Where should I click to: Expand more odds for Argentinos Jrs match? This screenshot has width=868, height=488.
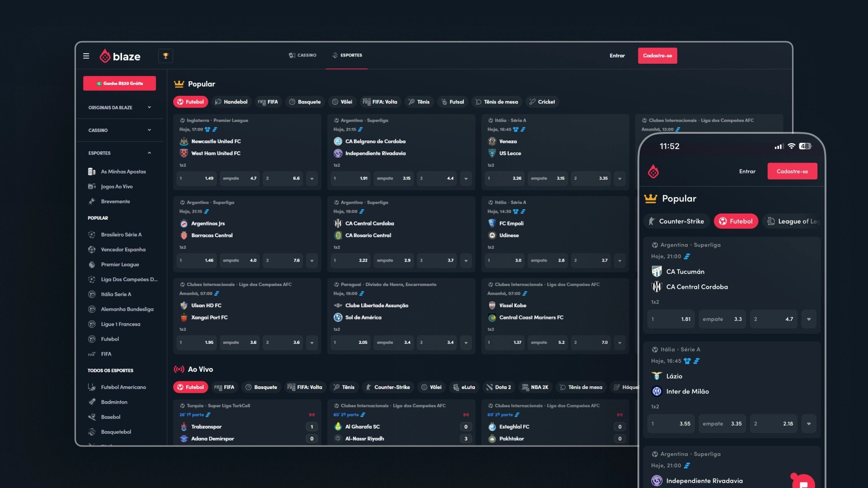coord(312,261)
